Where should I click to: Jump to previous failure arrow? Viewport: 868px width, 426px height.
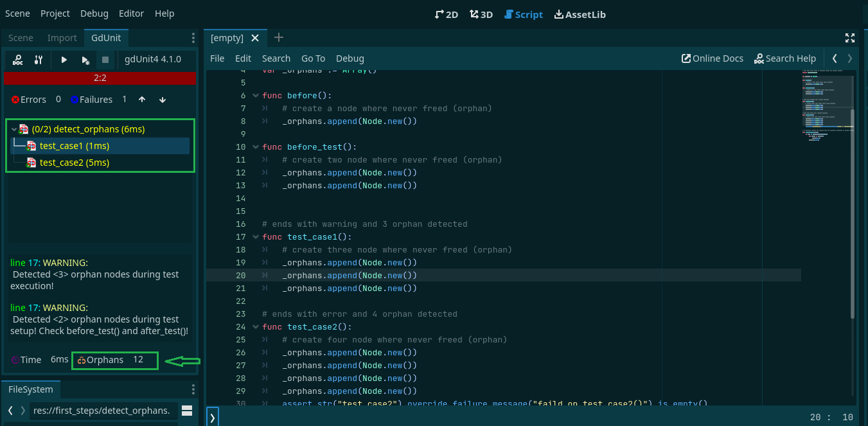142,100
